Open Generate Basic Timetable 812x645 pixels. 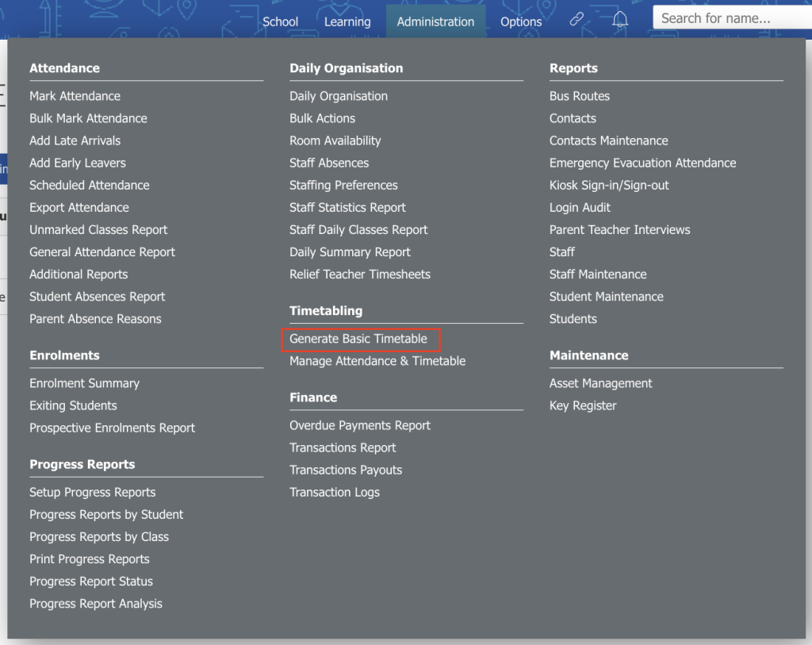pyautogui.click(x=358, y=339)
